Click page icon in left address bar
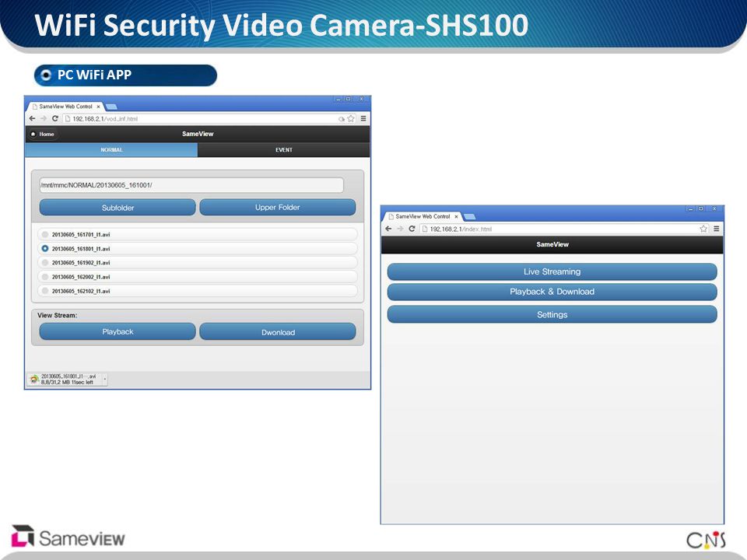 tap(68, 118)
